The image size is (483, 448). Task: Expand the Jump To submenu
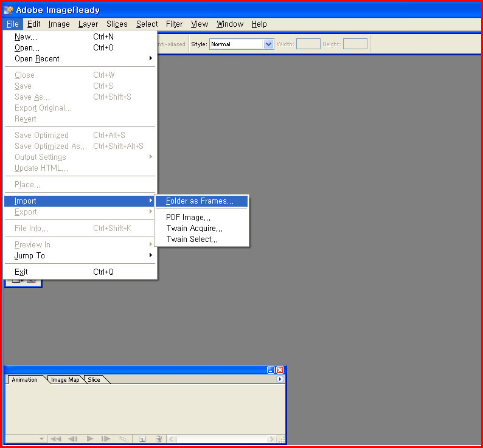point(80,255)
